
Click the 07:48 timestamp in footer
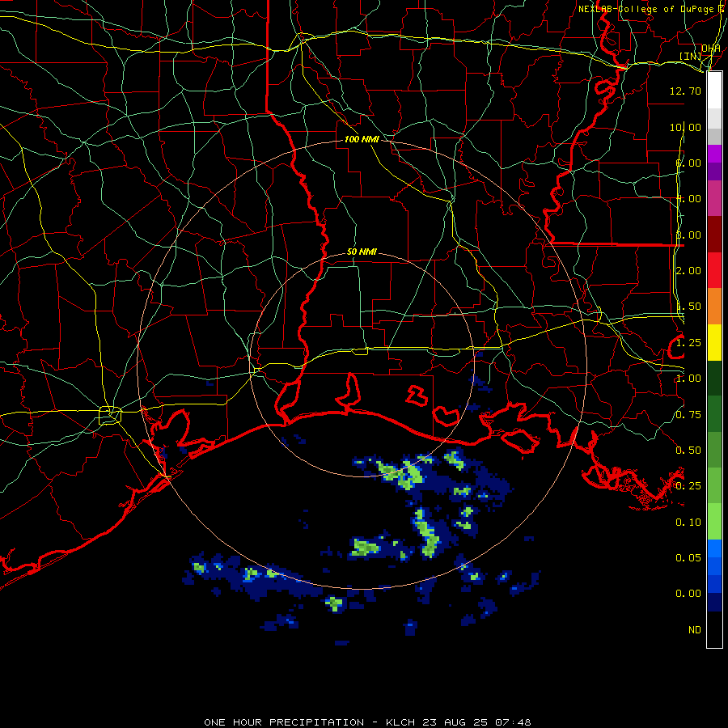(x=513, y=722)
